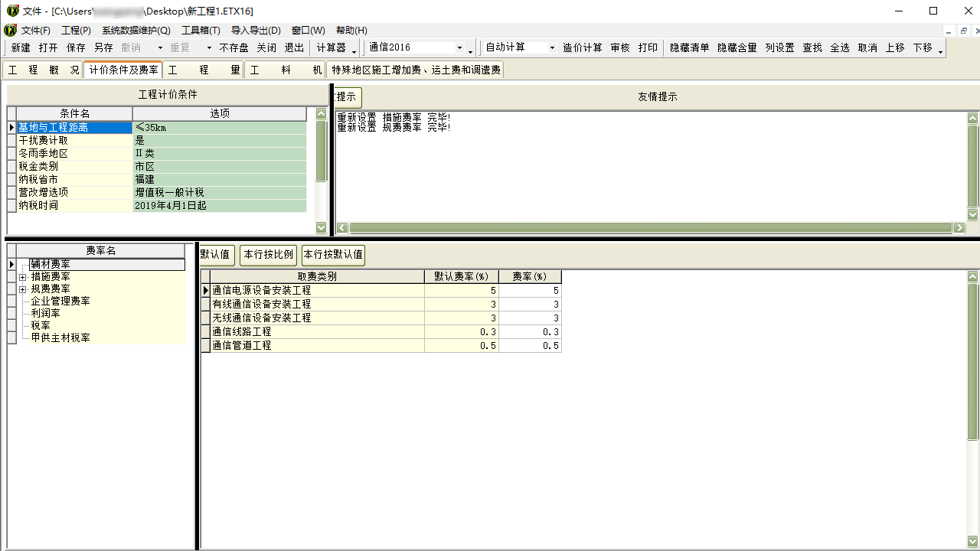Click 保存 in the toolbar
Viewport: 980px width, 551px height.
(76, 47)
